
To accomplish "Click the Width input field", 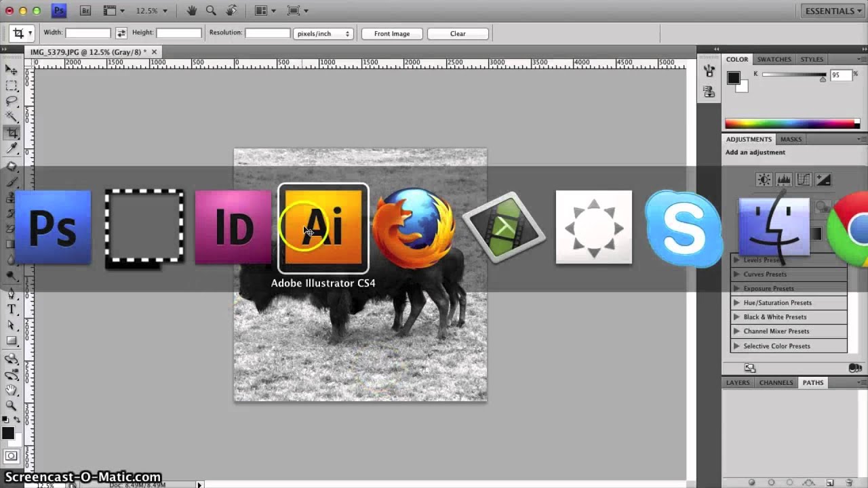I will point(88,33).
